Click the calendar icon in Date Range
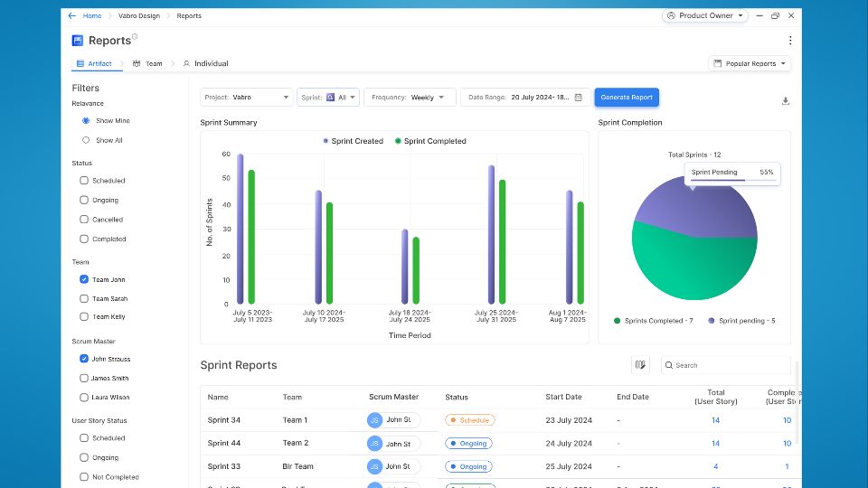The width and height of the screenshot is (868, 488). [x=579, y=97]
